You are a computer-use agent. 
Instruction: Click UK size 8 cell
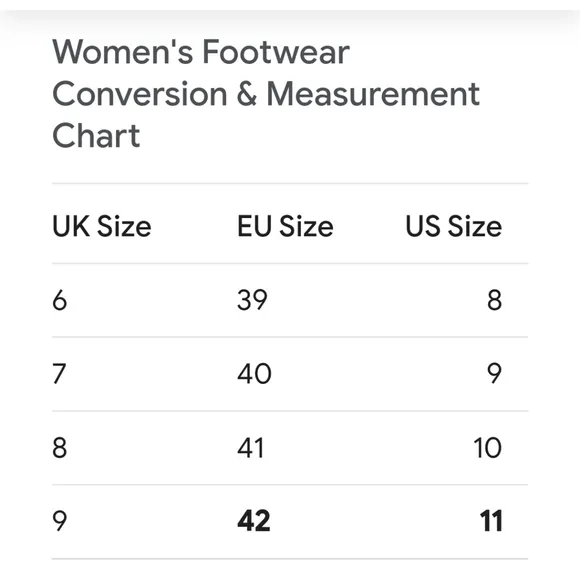(60, 448)
